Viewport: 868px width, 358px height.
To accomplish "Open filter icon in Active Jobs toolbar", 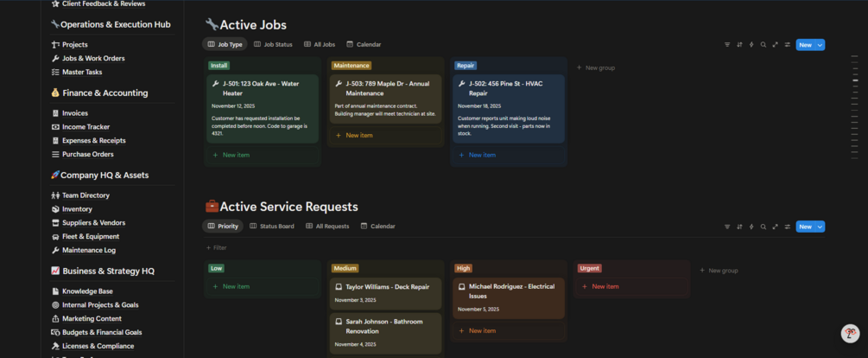I will [727, 45].
